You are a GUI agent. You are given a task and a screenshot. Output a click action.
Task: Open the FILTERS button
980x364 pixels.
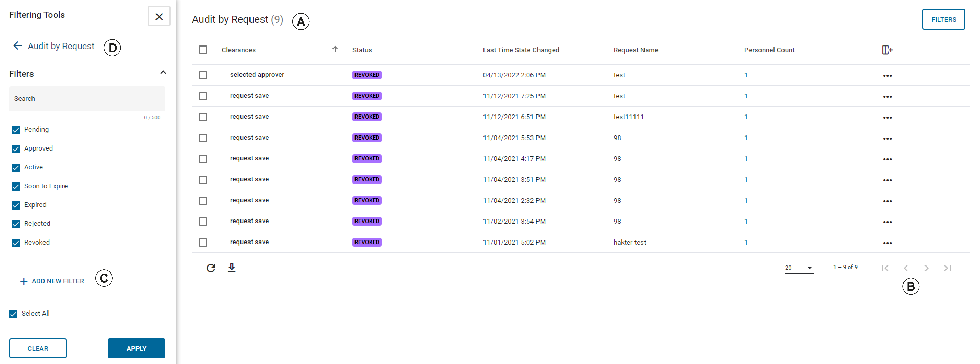point(944,19)
